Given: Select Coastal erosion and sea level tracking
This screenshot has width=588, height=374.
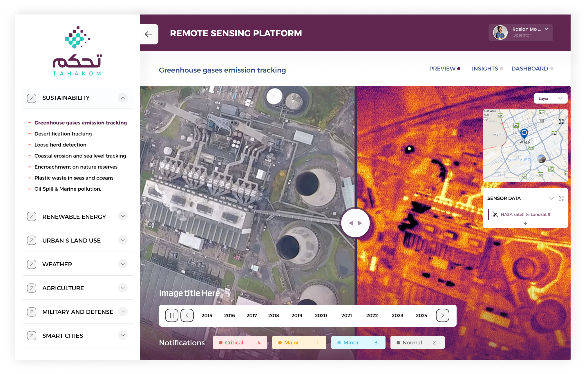Looking at the screenshot, I should coord(80,156).
